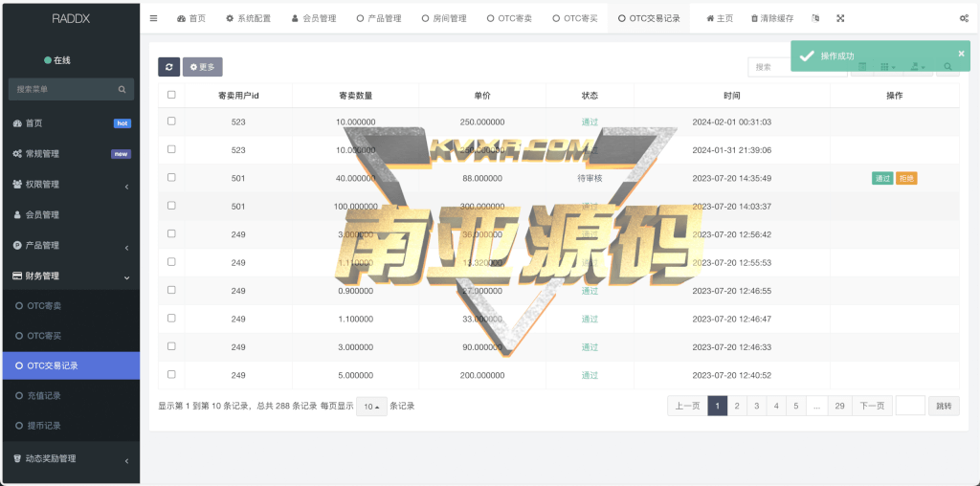This screenshot has height=486, width=980.
Task: Toggle fullscreen with the expand arrows icon
Action: pyautogui.click(x=840, y=18)
